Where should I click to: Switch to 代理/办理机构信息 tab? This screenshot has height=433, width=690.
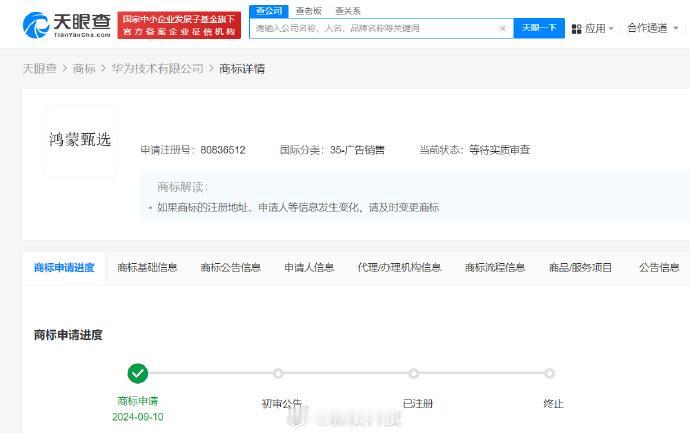(400, 268)
